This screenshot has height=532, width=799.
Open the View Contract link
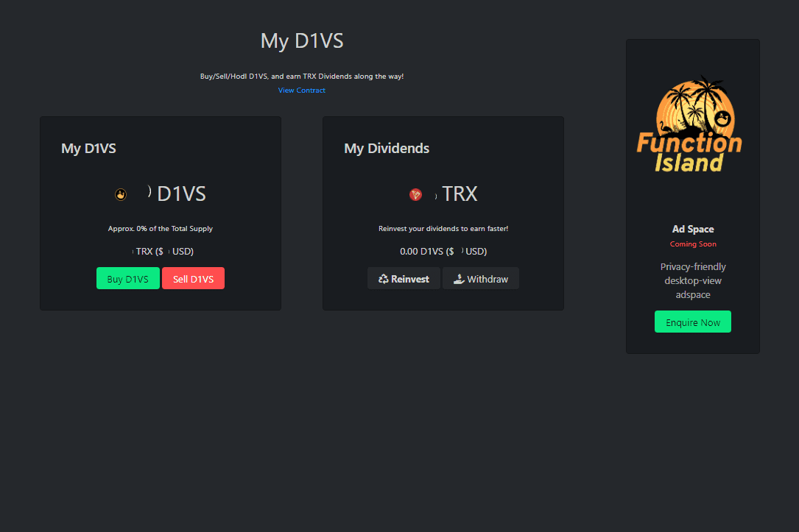[x=301, y=90]
